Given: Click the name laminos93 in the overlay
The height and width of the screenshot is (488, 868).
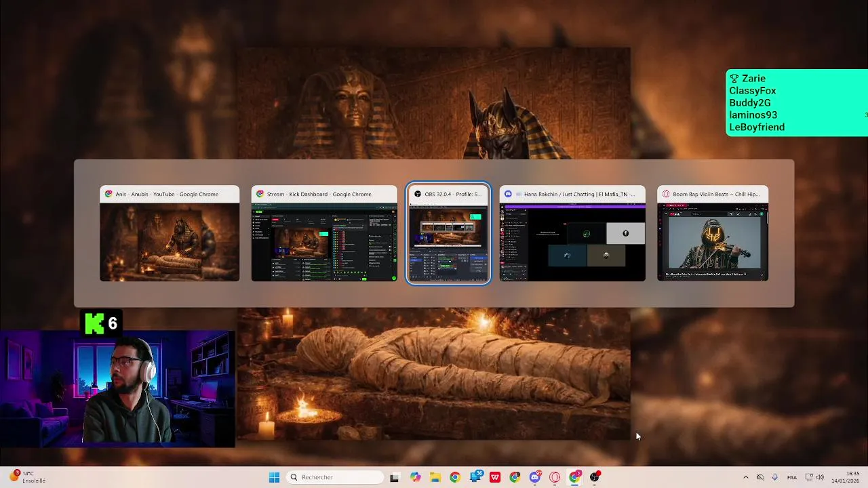Looking at the screenshot, I should (x=753, y=115).
